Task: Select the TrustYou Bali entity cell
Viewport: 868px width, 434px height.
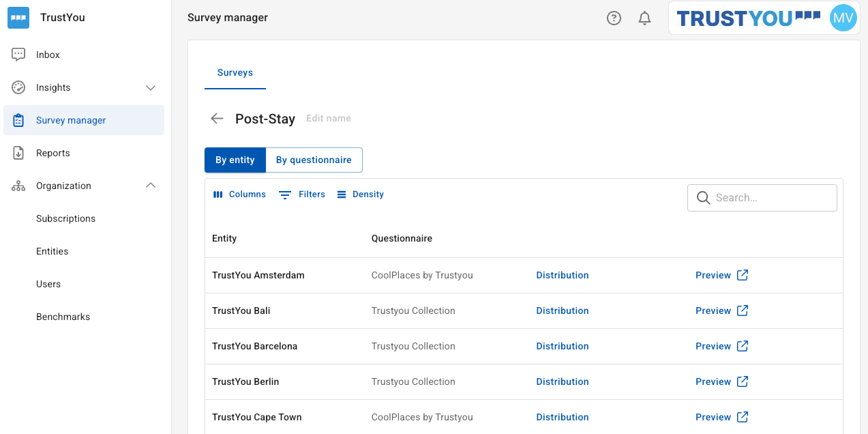Action: coord(241,310)
